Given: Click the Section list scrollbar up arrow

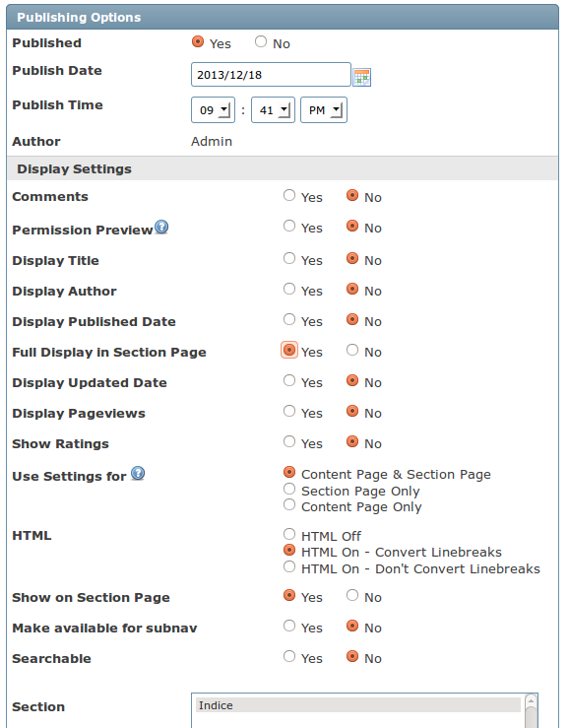Looking at the screenshot, I should click(532, 700).
